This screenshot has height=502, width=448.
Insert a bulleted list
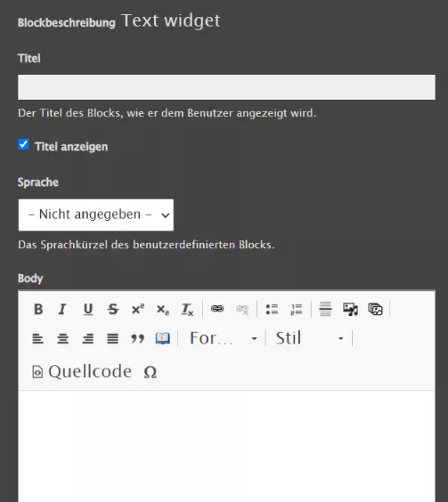(272, 309)
